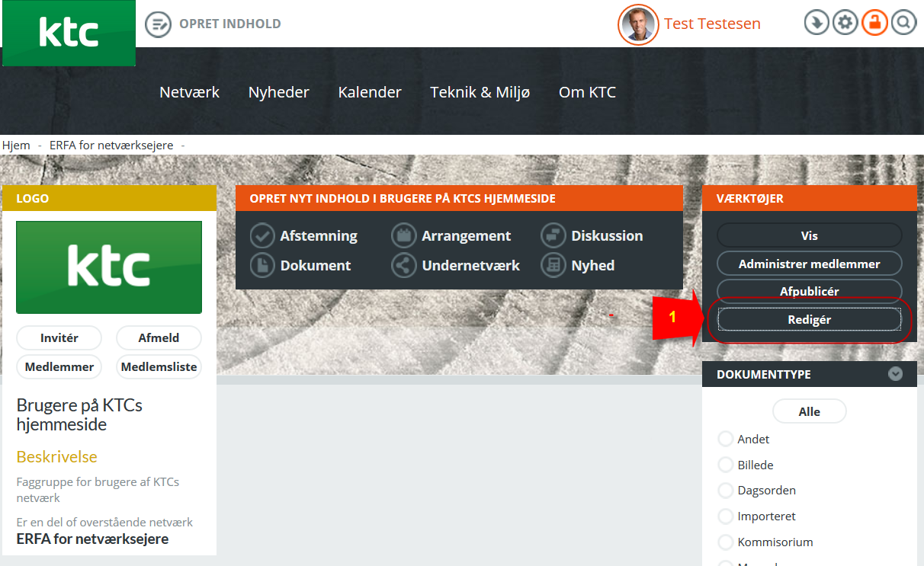The height and width of the screenshot is (566, 924).
Task: Select the Importeret document type radio
Action: [x=726, y=516]
